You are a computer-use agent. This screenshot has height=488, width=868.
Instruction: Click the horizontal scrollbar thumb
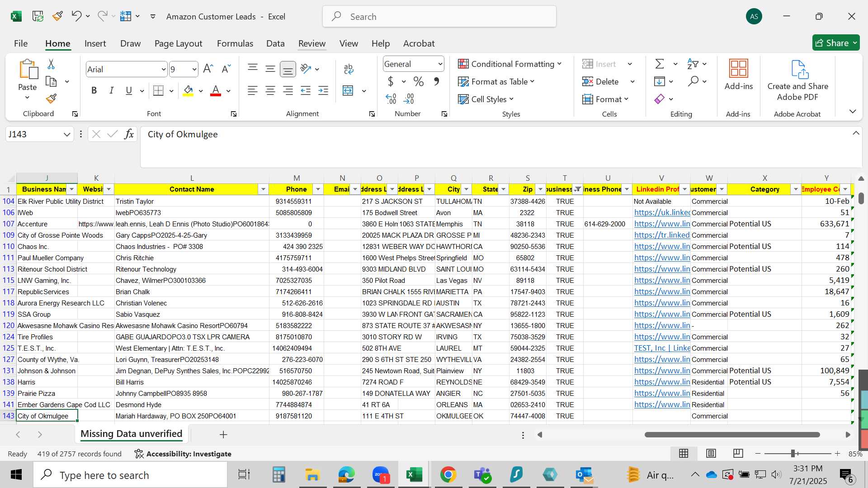point(732,435)
